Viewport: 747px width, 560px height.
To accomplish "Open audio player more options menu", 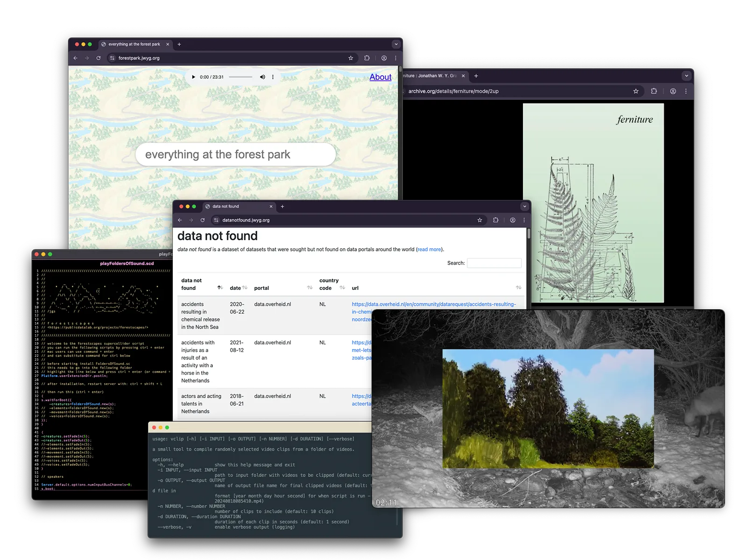I will click(273, 77).
